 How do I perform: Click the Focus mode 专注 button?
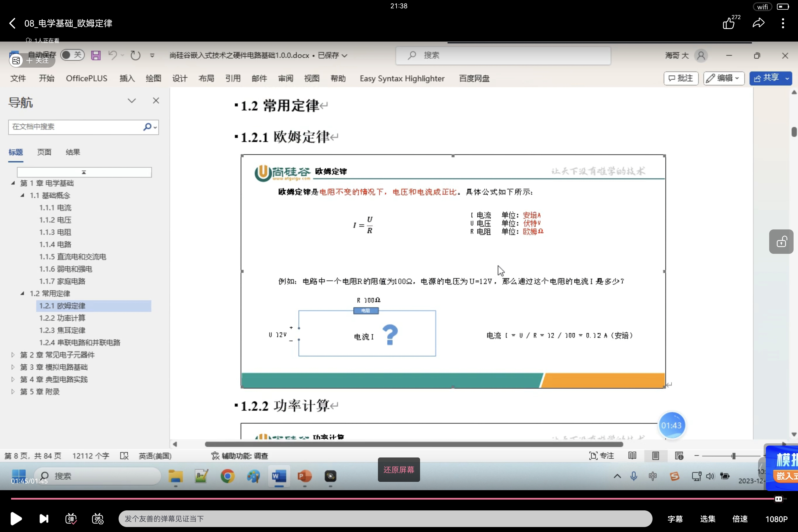[x=602, y=456]
